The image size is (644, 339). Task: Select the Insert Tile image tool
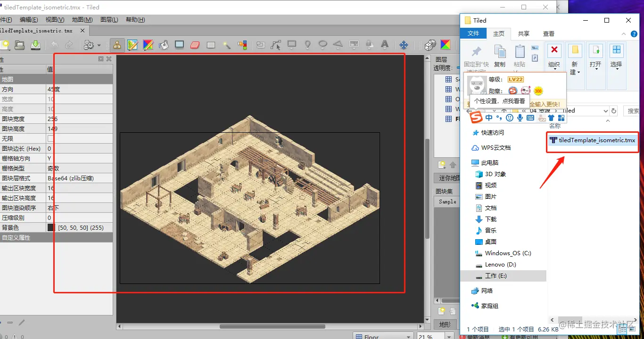(x=354, y=45)
